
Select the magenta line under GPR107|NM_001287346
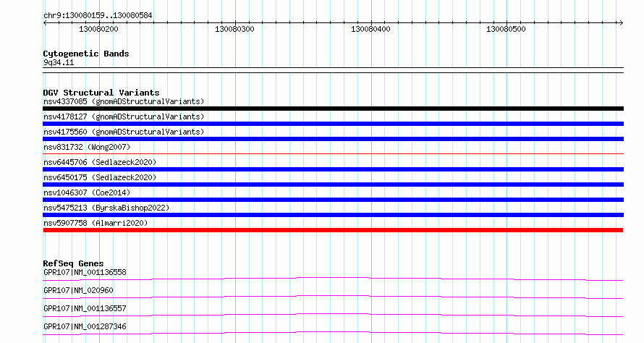(333, 333)
